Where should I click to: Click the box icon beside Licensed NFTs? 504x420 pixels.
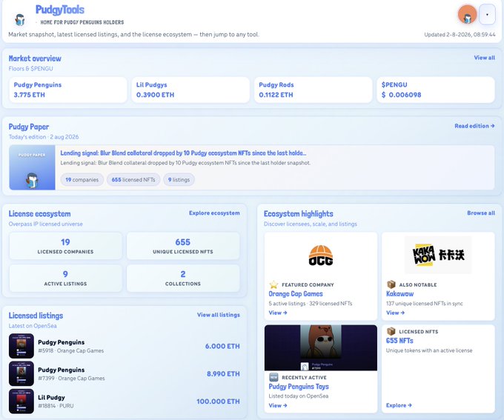(x=391, y=331)
